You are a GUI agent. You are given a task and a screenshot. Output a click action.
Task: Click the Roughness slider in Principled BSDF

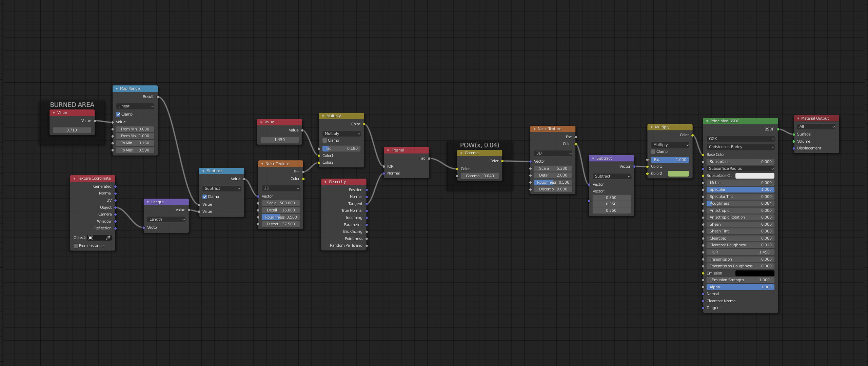pos(740,203)
